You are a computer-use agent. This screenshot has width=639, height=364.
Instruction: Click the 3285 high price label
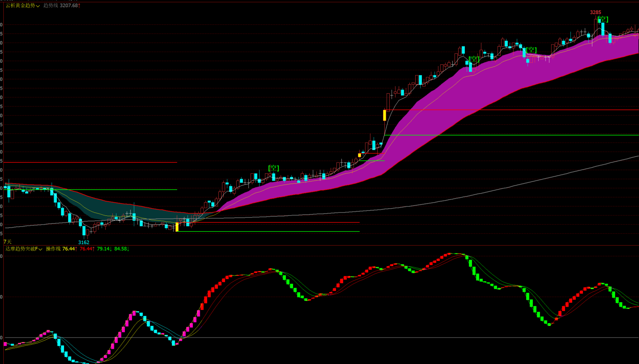595,12
